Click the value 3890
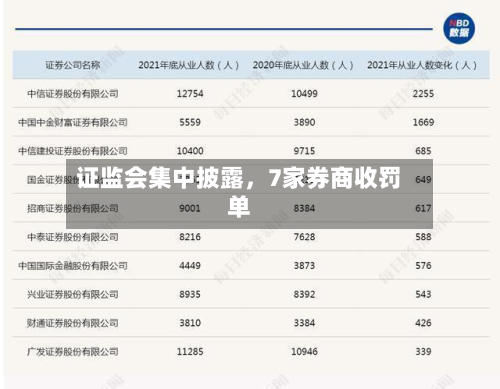Image resolution: width=500 pixels, height=389 pixels. (x=304, y=122)
